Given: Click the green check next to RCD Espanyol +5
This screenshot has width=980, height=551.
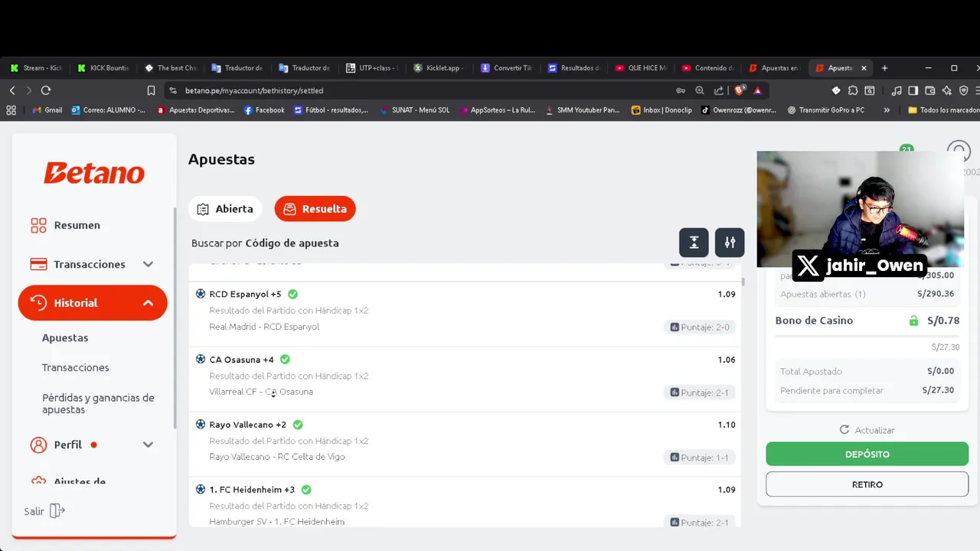Looking at the screenshot, I should [292, 294].
